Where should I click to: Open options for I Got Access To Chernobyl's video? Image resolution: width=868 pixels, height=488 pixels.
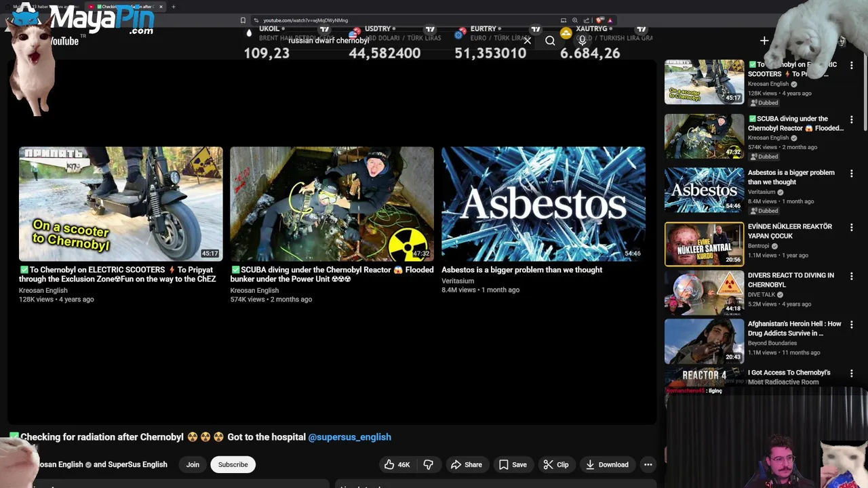coord(852,373)
